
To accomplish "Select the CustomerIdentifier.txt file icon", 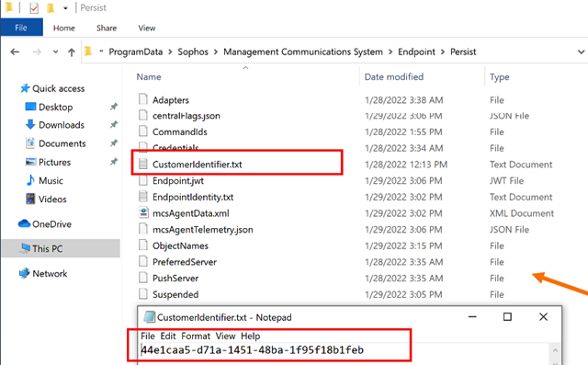I will (143, 164).
